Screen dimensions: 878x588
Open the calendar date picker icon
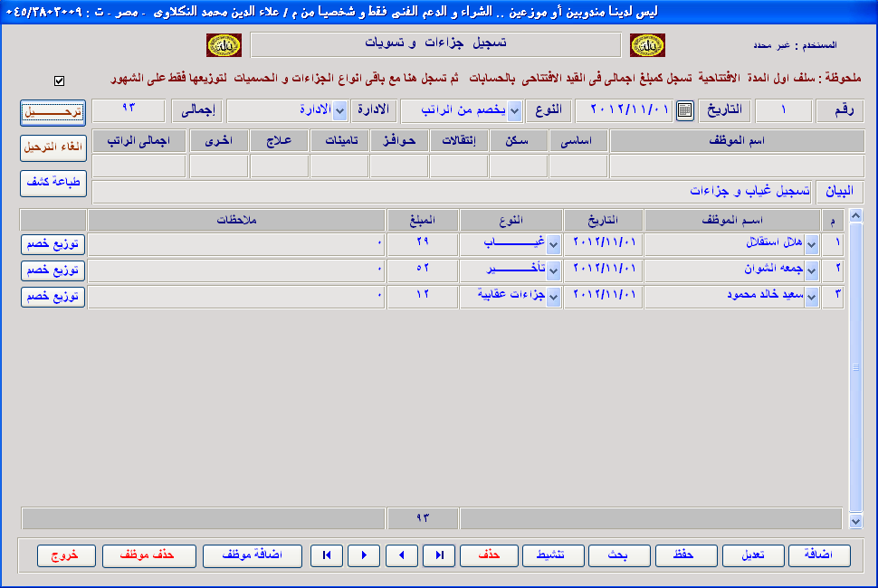685,110
